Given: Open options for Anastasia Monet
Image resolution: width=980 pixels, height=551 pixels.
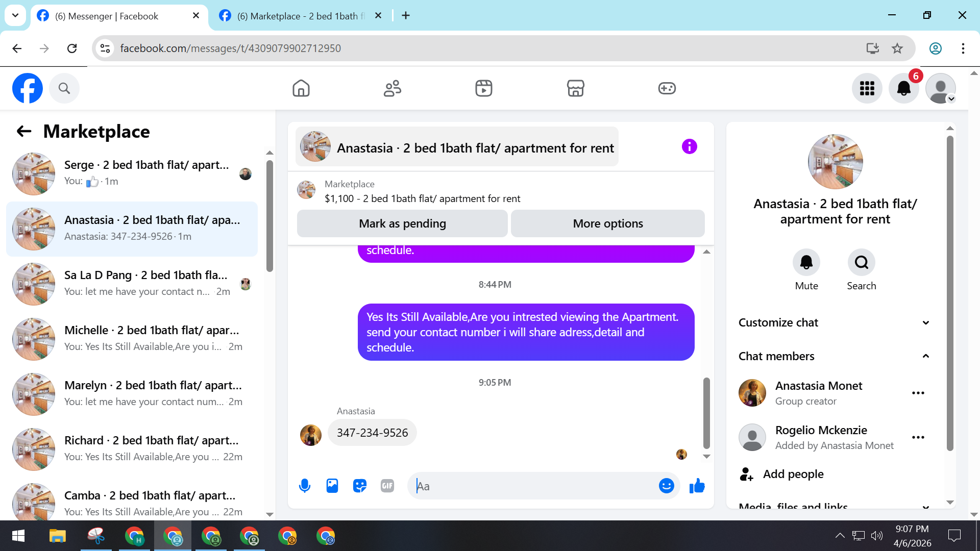Looking at the screenshot, I should 918,393.
